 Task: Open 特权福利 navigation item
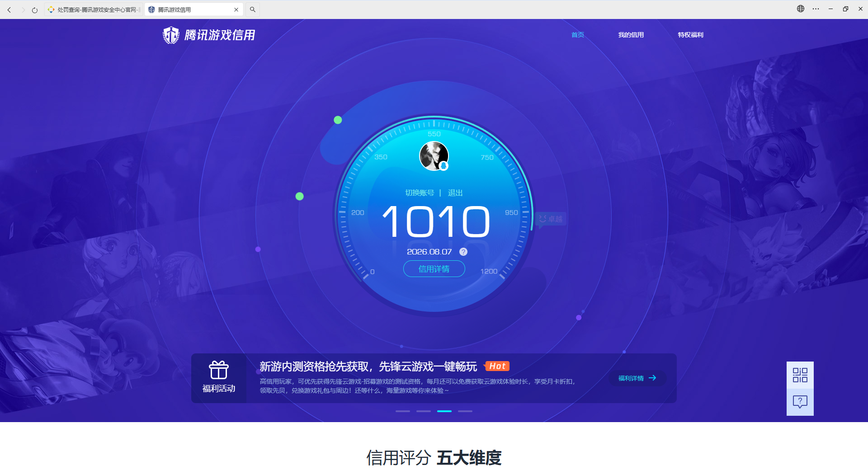pos(690,35)
